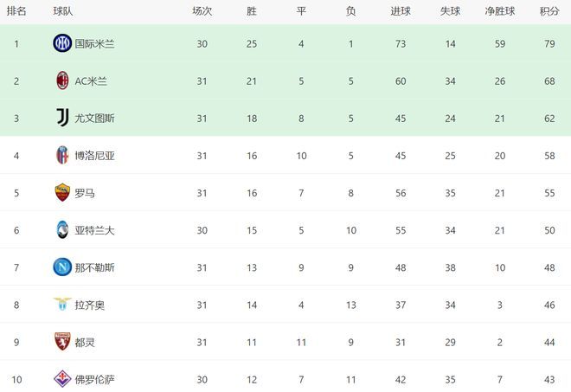
Task: Open team page for 国际米兰
Action: click(94, 44)
